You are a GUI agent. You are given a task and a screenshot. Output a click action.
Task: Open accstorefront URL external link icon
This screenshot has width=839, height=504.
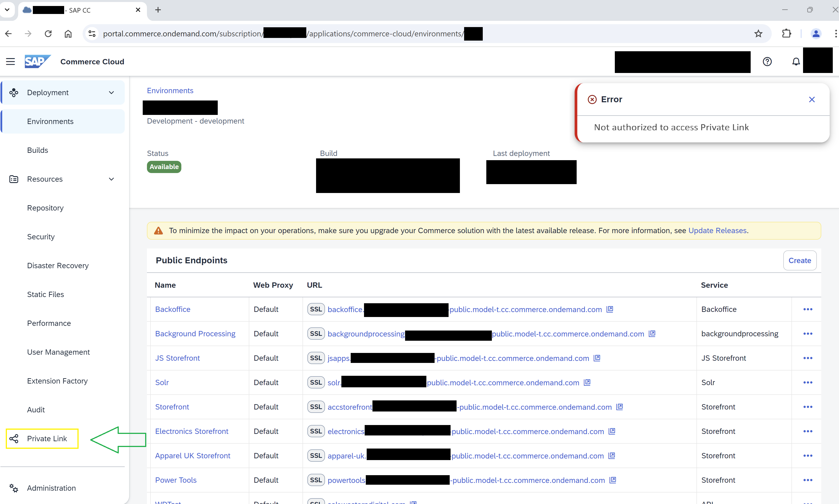[619, 407]
